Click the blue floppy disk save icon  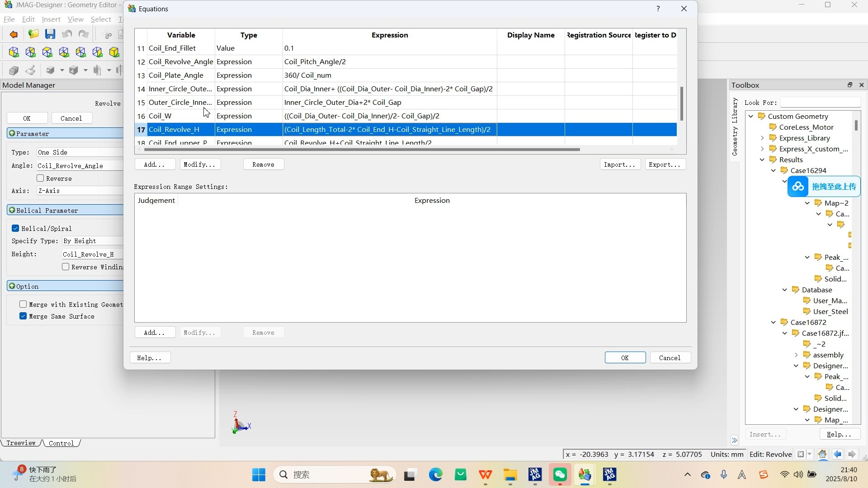point(50,34)
